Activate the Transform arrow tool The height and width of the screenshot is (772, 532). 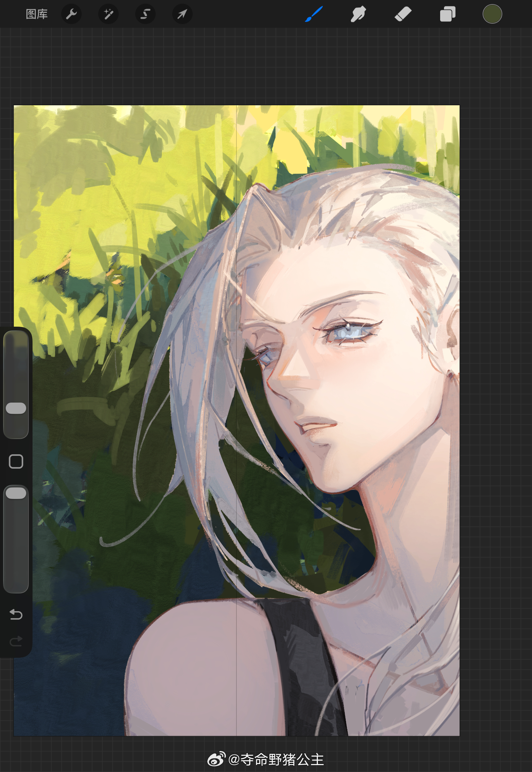coord(182,14)
